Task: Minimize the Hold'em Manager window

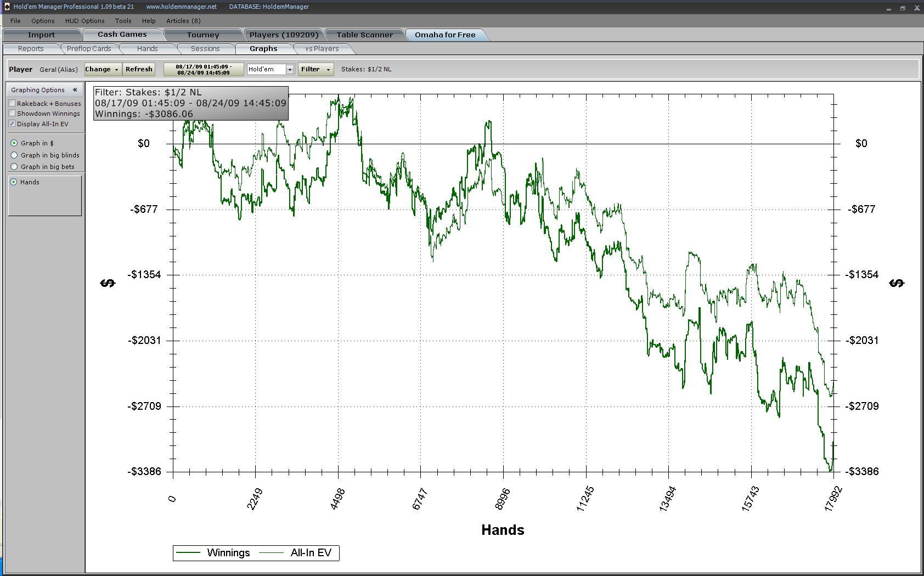Action: (x=889, y=8)
